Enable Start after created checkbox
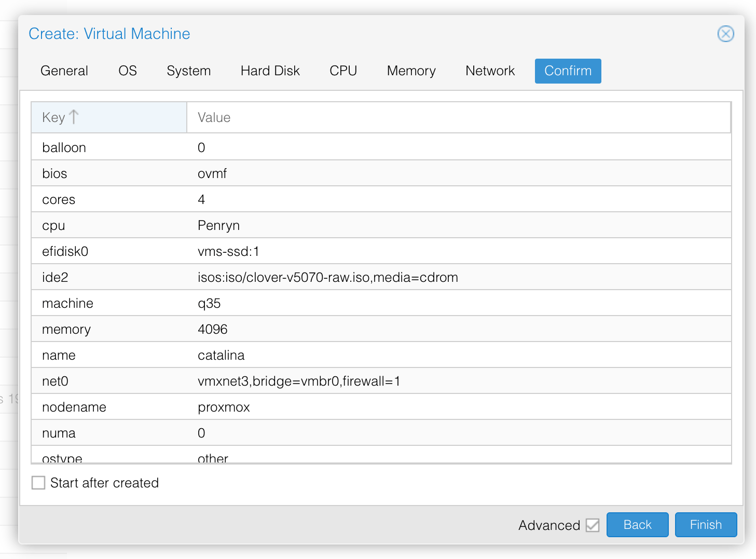This screenshot has width=756, height=559. (x=38, y=483)
